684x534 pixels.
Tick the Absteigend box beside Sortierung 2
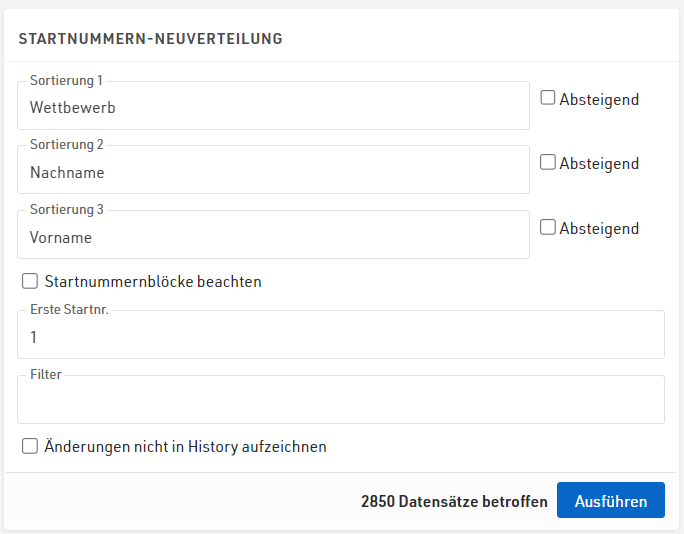548,163
